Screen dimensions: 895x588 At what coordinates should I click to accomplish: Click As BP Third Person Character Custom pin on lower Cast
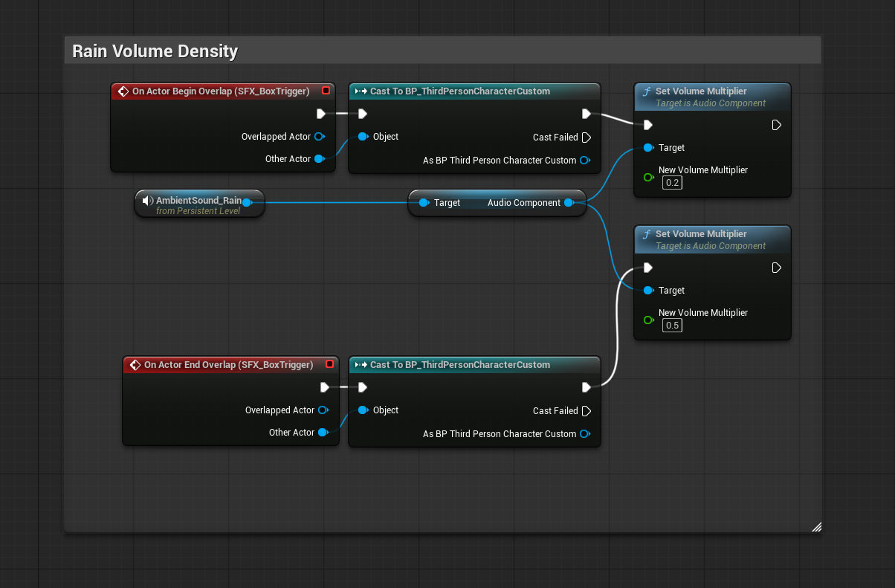pyautogui.click(x=584, y=434)
